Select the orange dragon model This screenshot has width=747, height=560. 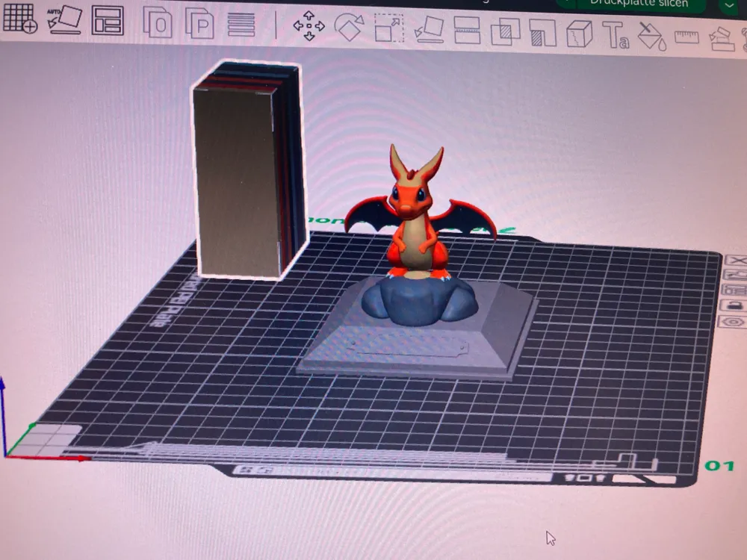coord(415,214)
